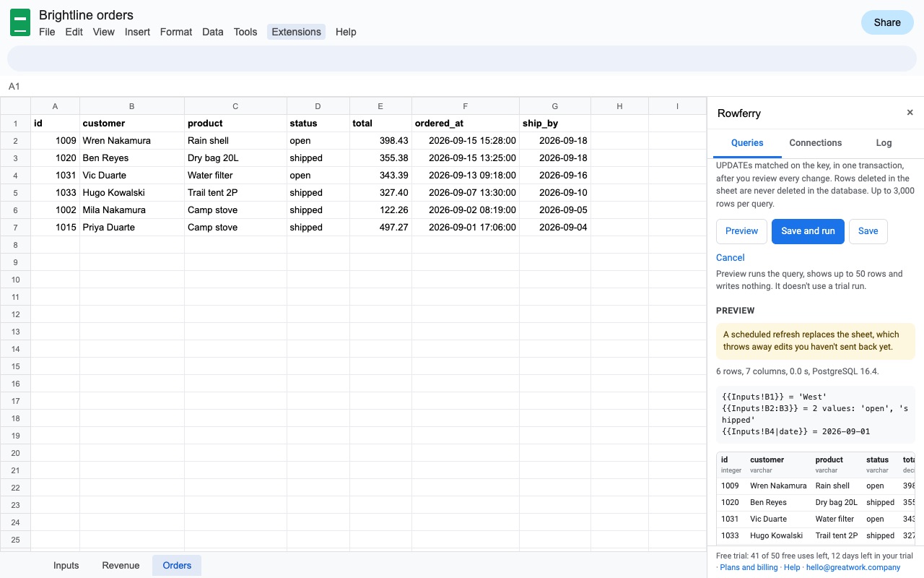Open the Extensions menu
924x578 pixels.
[x=296, y=32]
